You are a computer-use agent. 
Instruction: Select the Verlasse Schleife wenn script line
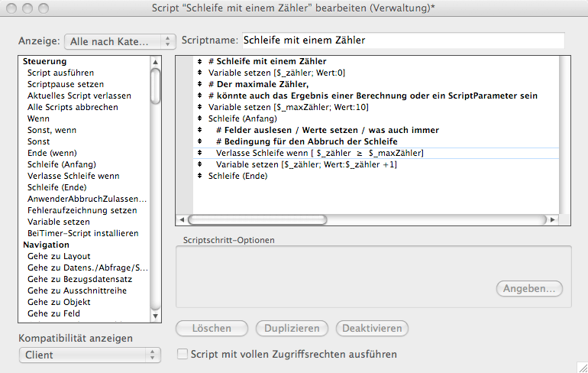point(319,153)
